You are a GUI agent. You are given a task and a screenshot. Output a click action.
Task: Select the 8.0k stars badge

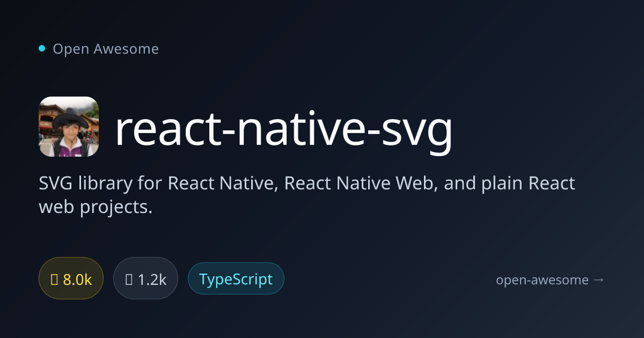point(71,279)
